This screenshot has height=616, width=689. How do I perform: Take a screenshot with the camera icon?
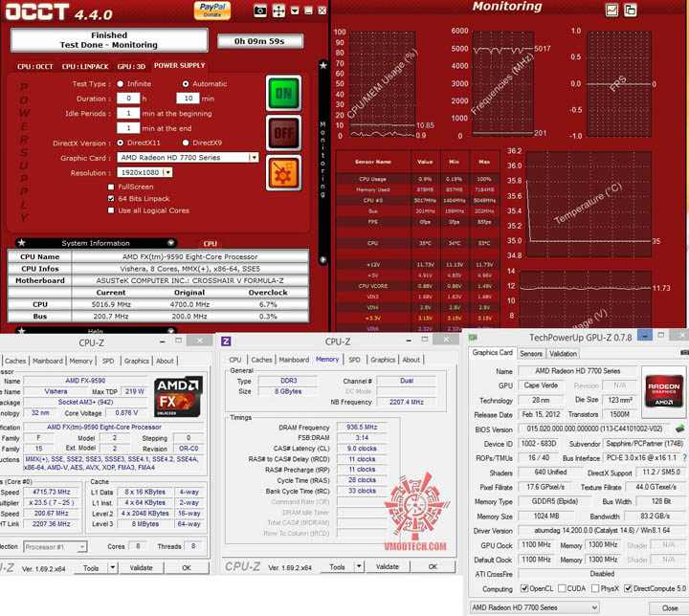260,11
